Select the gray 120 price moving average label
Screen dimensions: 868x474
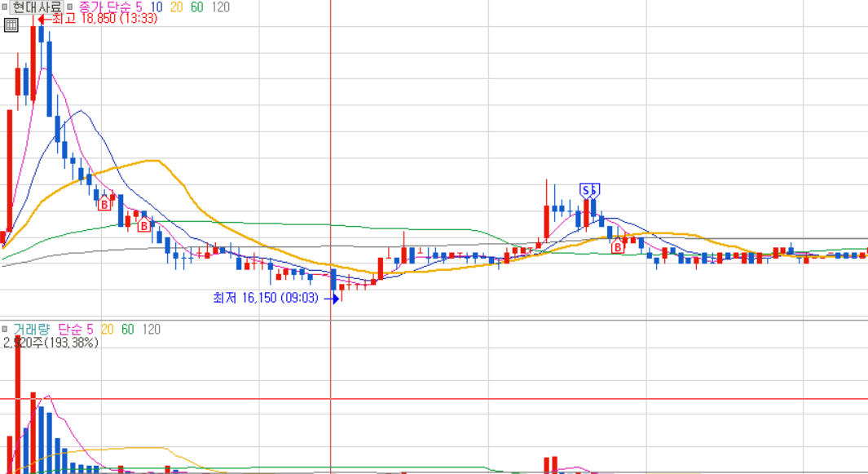(220, 7)
